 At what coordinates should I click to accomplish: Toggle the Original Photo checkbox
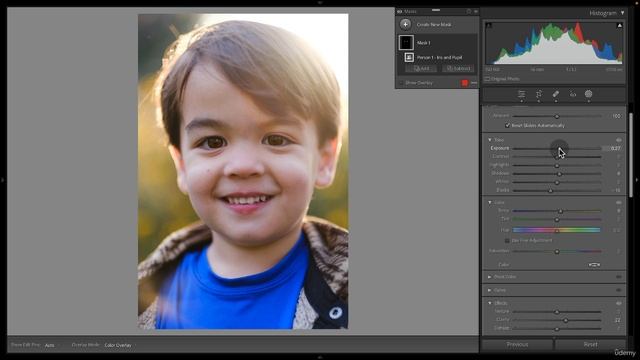(487, 79)
